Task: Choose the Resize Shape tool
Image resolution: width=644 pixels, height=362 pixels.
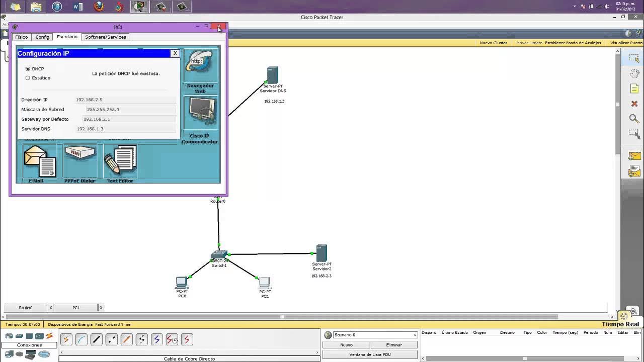Action: [x=634, y=134]
